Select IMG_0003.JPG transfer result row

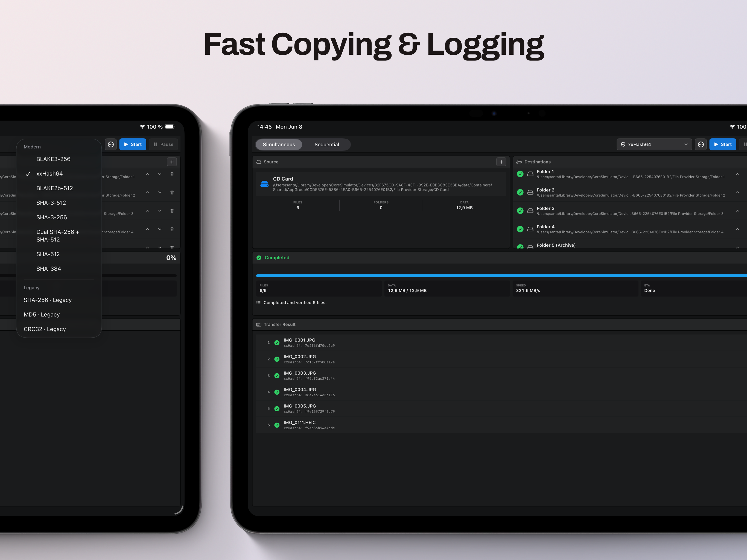[x=501, y=376]
